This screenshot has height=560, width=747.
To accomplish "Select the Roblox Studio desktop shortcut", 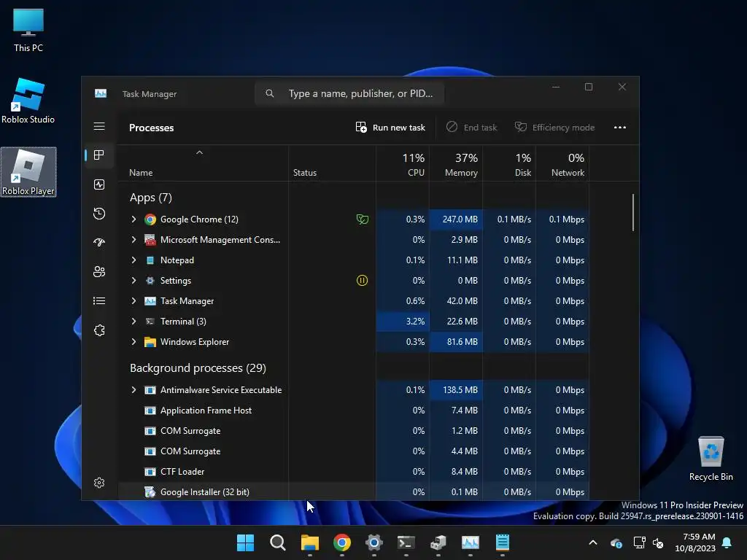I will pyautogui.click(x=28, y=101).
